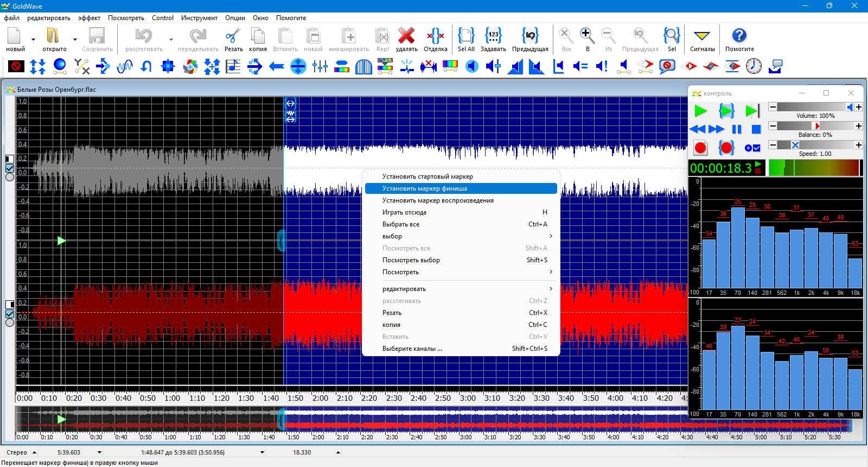Choose 'Установить стартовый маркер' in the context menu

[x=461, y=176]
